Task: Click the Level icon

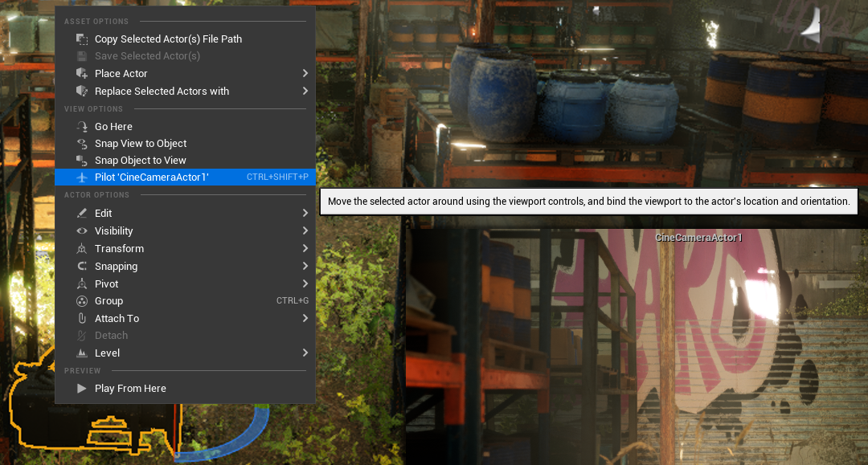Action: coord(82,353)
